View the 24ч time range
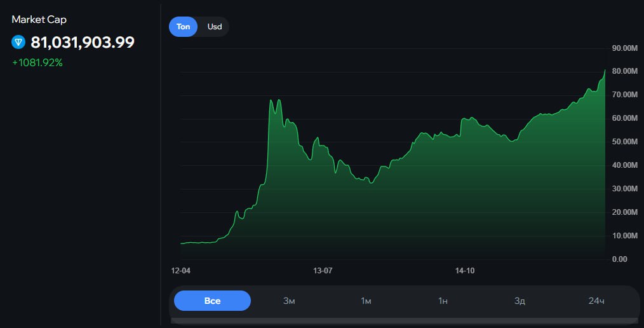Screen dimensions: 644x328 click(x=596, y=301)
